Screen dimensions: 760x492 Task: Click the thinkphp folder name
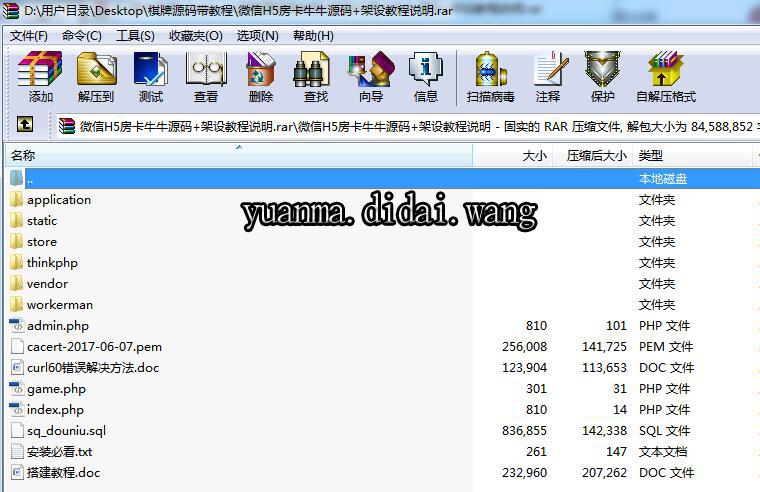(52, 263)
